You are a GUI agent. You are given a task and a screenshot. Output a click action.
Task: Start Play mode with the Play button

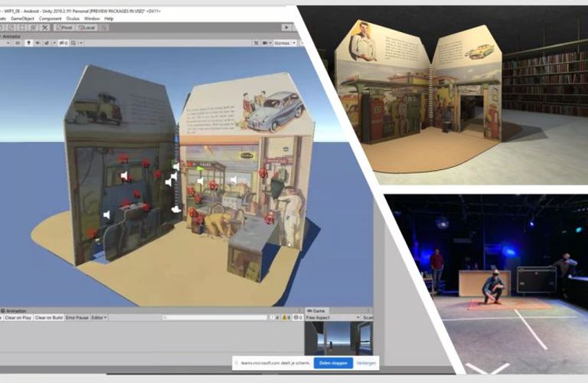(x=286, y=27)
